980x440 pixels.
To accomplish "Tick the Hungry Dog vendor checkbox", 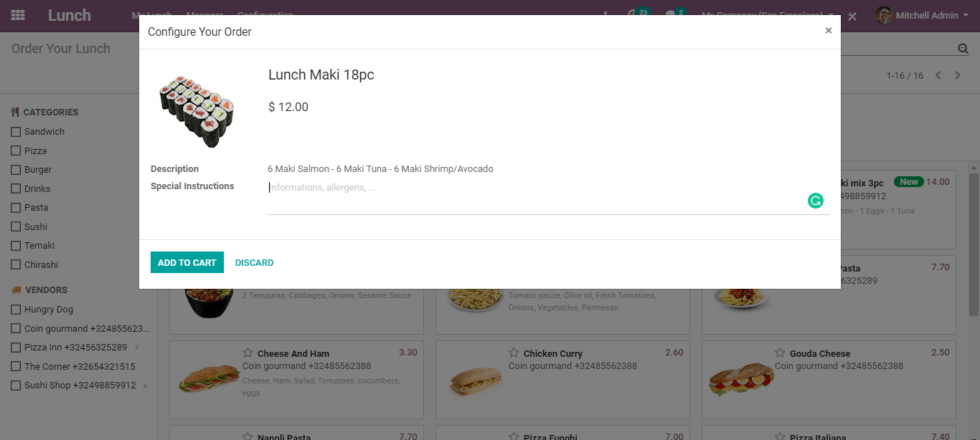I will click(x=16, y=310).
